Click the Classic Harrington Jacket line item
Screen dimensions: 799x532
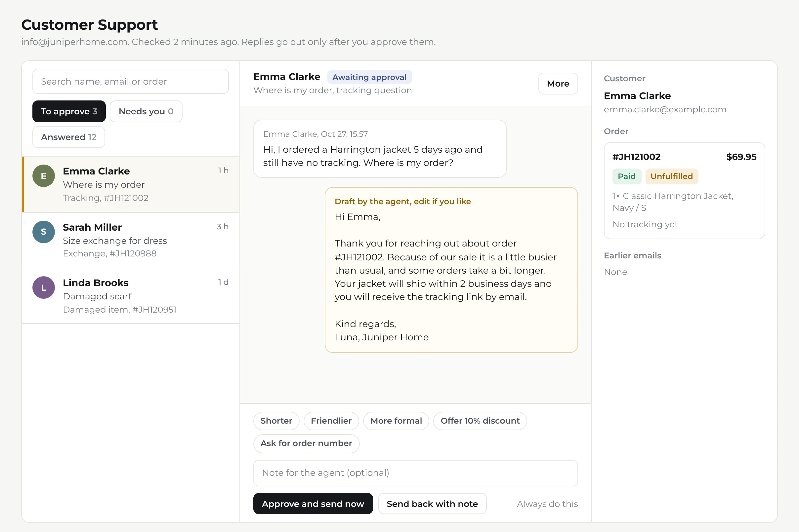point(673,202)
